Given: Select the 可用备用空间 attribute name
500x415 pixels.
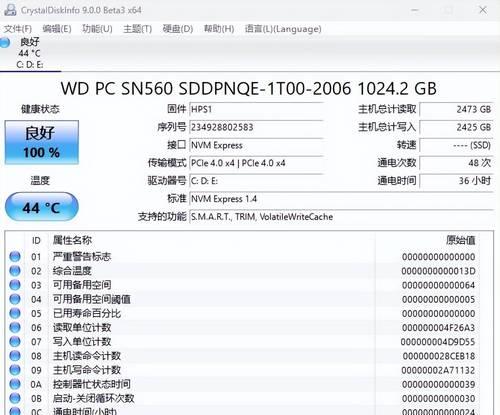Looking at the screenshot, I should tap(82, 285).
